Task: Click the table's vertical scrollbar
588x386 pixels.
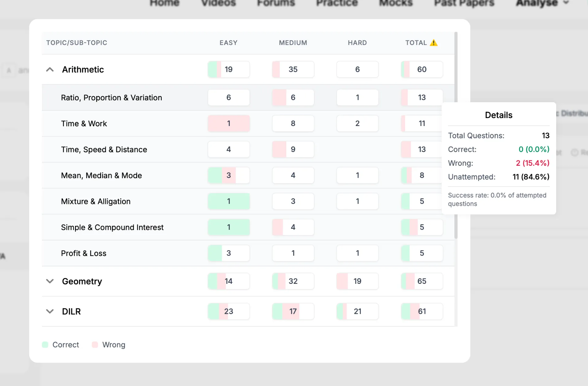Action: point(456,135)
